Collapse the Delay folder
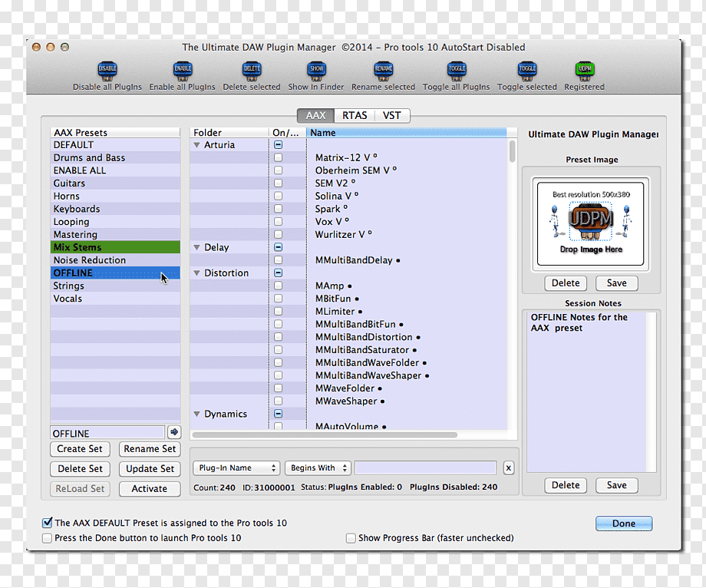The height and width of the screenshot is (588, 706). [x=196, y=247]
